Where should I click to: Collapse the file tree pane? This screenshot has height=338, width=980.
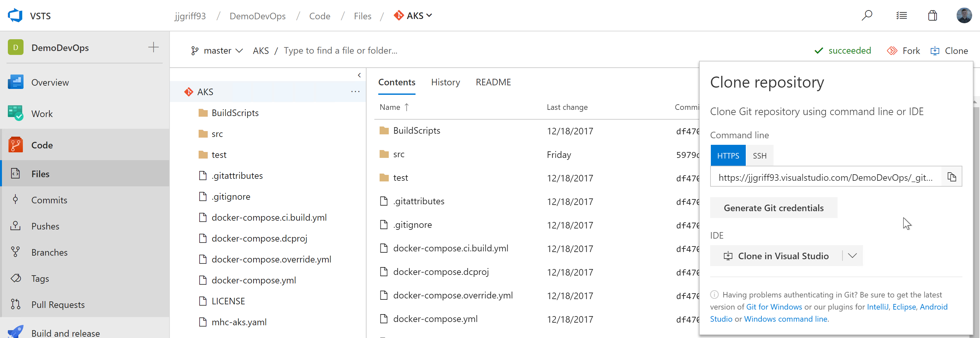pyautogui.click(x=359, y=75)
